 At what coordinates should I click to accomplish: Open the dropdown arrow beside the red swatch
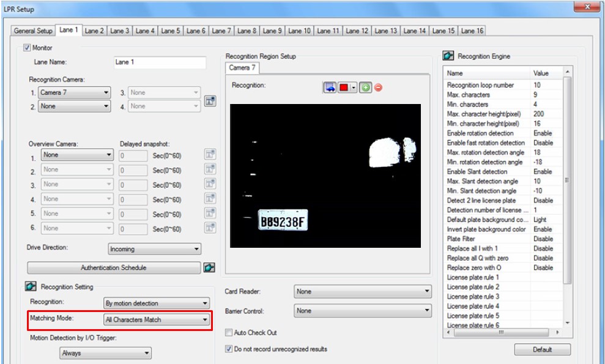click(354, 87)
